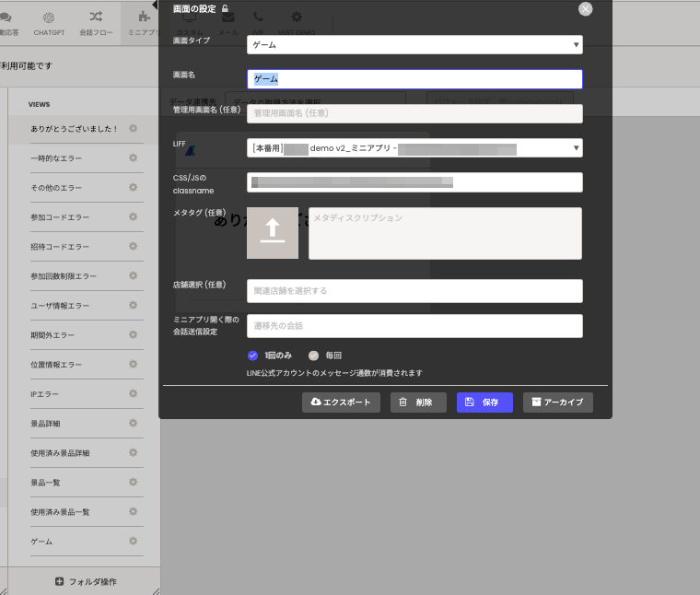Screen dimensions: 700x595
Task: Open the 画面タイプ dropdown
Action: (x=414, y=44)
